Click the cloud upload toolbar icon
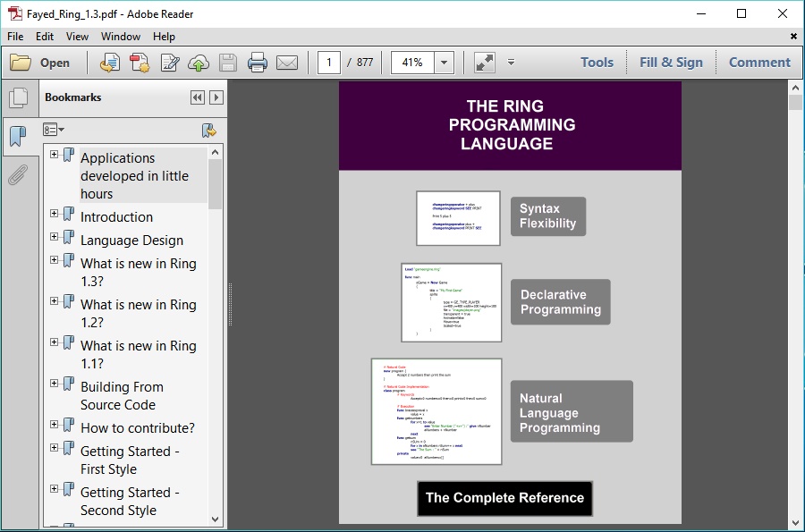The height and width of the screenshot is (532, 805). click(x=199, y=63)
